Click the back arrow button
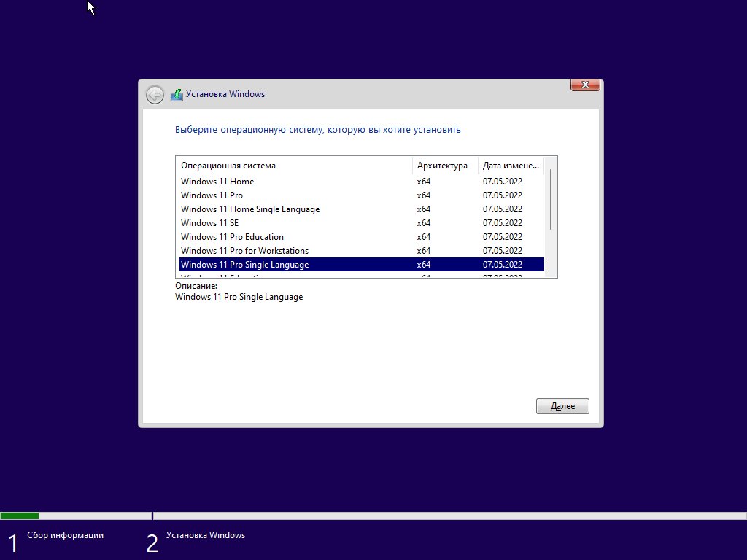 click(x=155, y=95)
